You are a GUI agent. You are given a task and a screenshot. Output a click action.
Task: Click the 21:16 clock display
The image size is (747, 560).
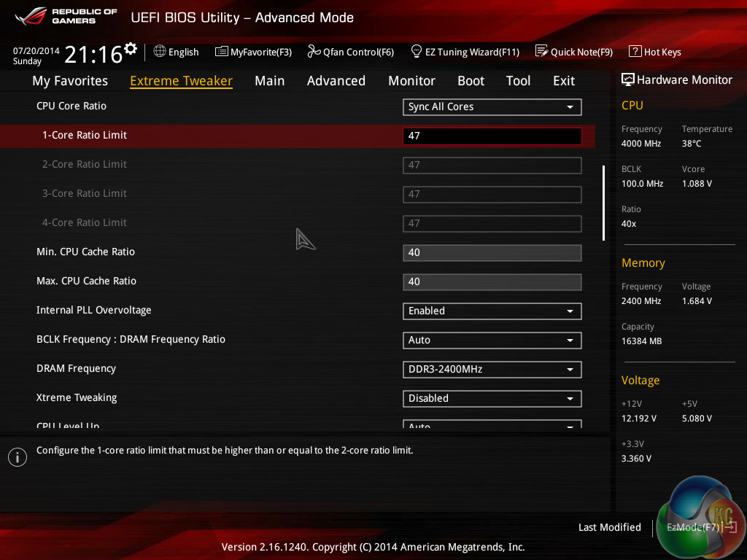94,54
